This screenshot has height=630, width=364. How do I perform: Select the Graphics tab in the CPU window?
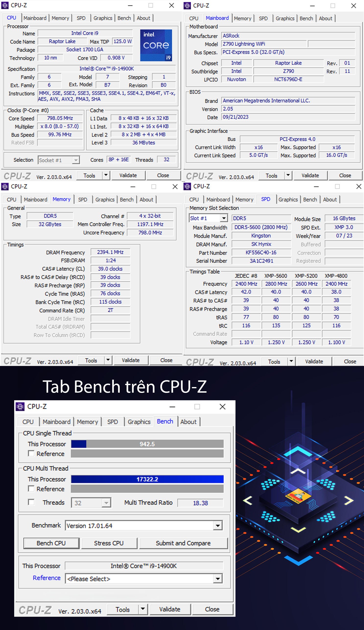tap(103, 18)
